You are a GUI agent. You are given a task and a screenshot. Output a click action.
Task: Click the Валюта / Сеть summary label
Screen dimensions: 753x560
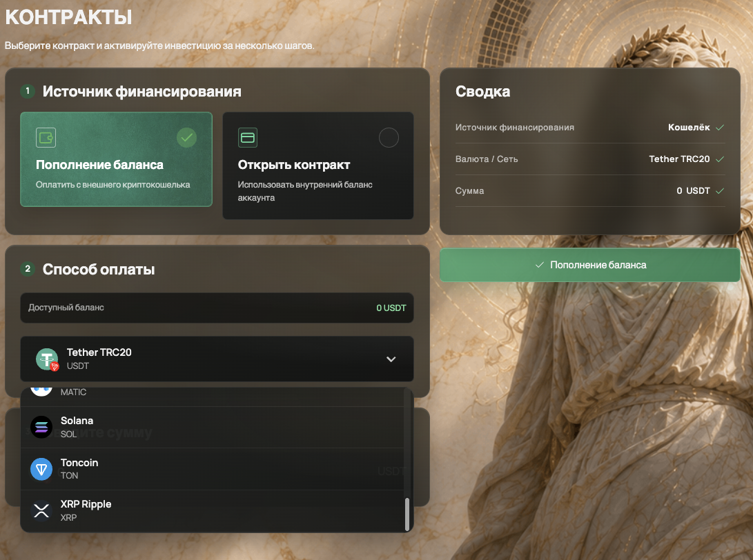pyautogui.click(x=487, y=159)
